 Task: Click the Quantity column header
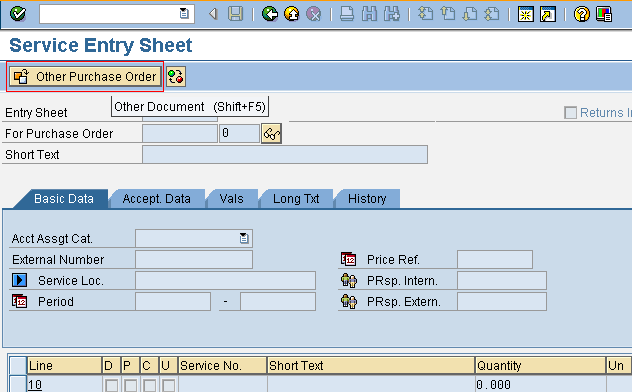pos(540,365)
